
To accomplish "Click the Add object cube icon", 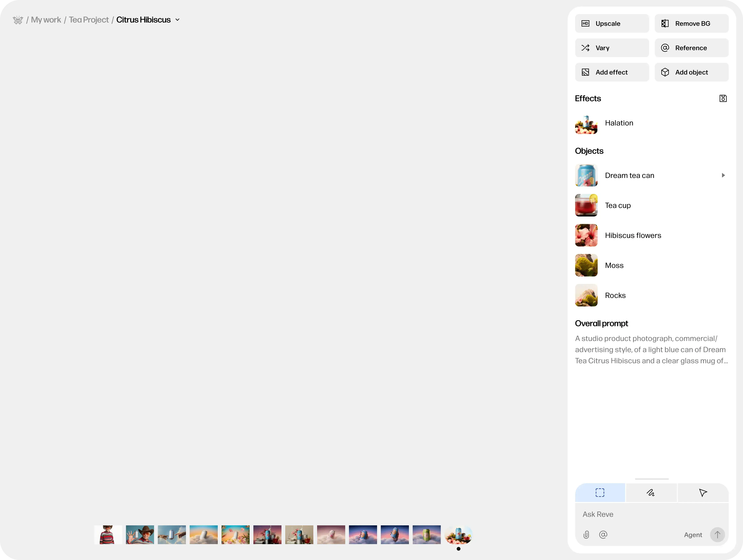I will [x=665, y=72].
